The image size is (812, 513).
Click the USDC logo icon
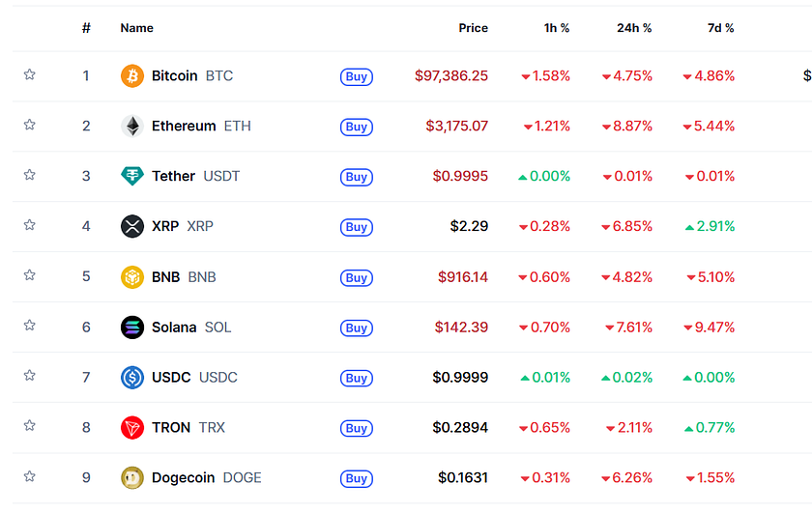[132, 378]
